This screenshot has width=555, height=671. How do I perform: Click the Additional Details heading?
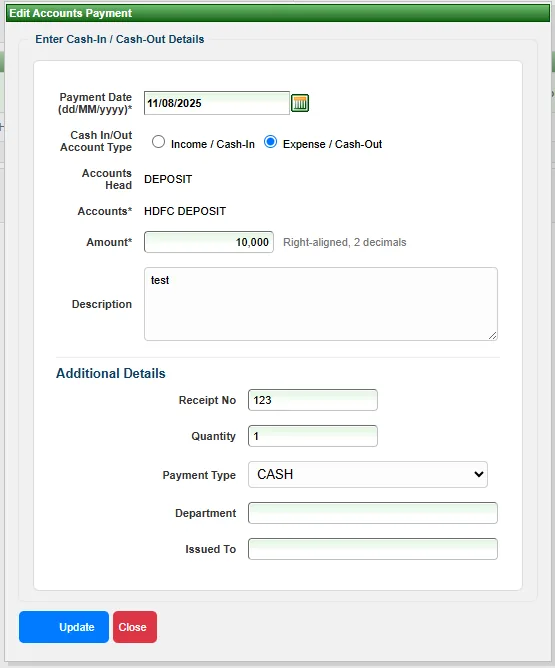111,374
